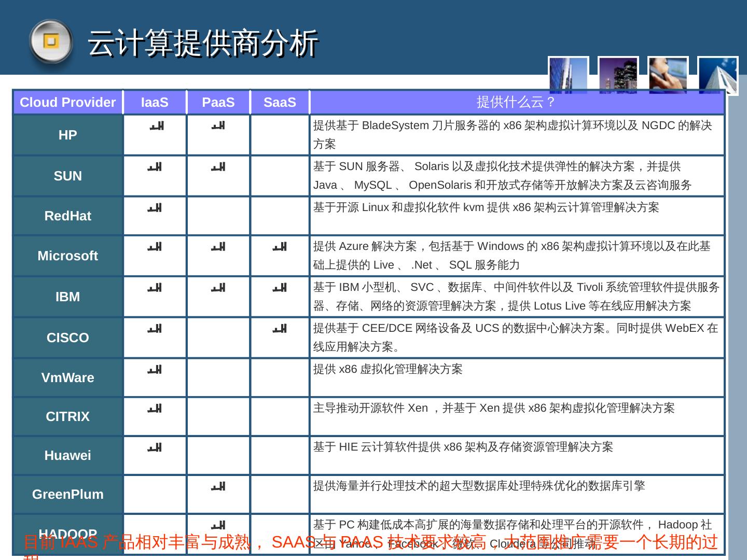The image size is (747, 560).
Task: Click the IaaS mark in the VmWare row
Action: click(x=155, y=370)
